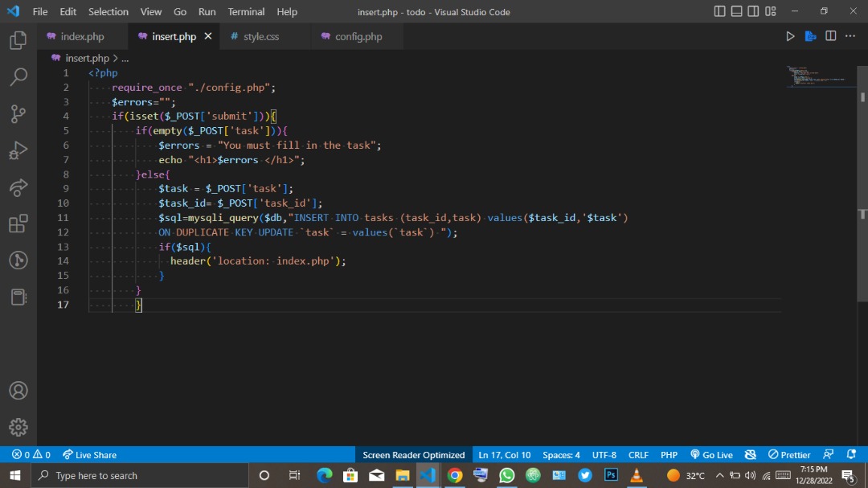This screenshot has height=488, width=868.
Task: Click inside the Windows search box
Action: point(137,475)
